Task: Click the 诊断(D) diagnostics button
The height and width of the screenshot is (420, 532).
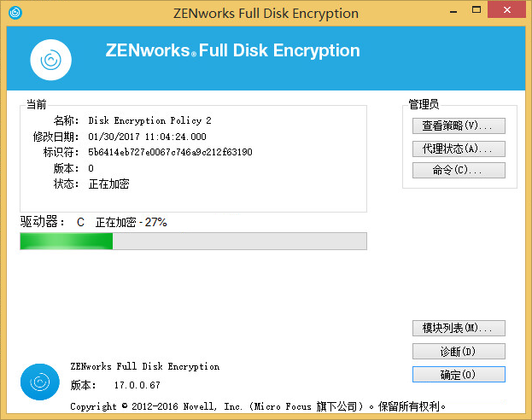Action: [458, 352]
